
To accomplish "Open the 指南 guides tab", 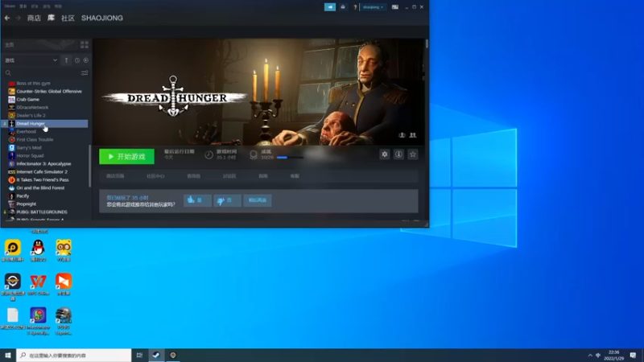I will (263, 176).
